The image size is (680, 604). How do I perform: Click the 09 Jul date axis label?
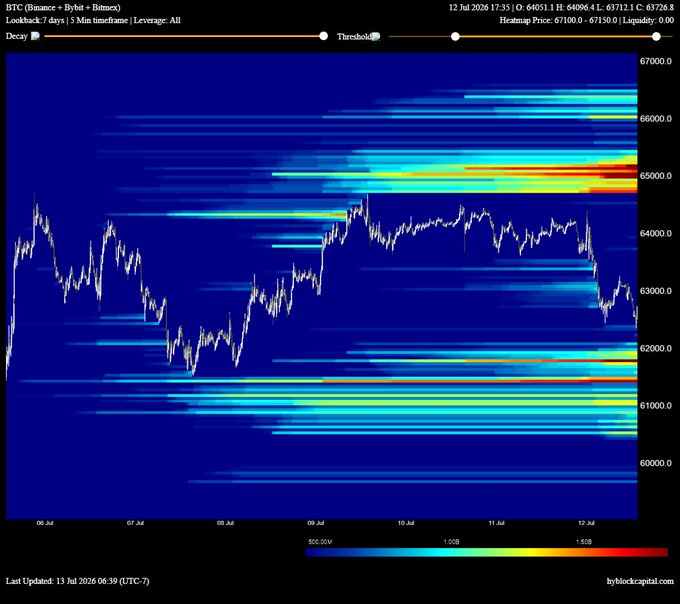(316, 523)
